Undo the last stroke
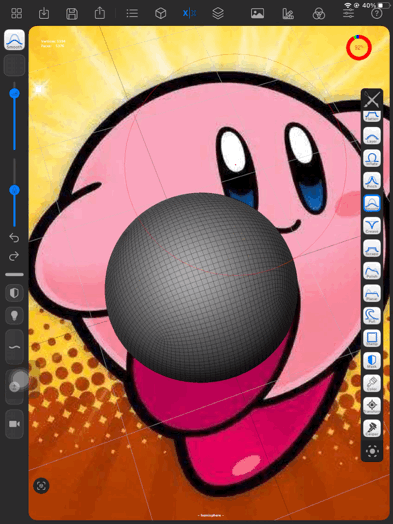The height and width of the screenshot is (524, 393). 14,238
